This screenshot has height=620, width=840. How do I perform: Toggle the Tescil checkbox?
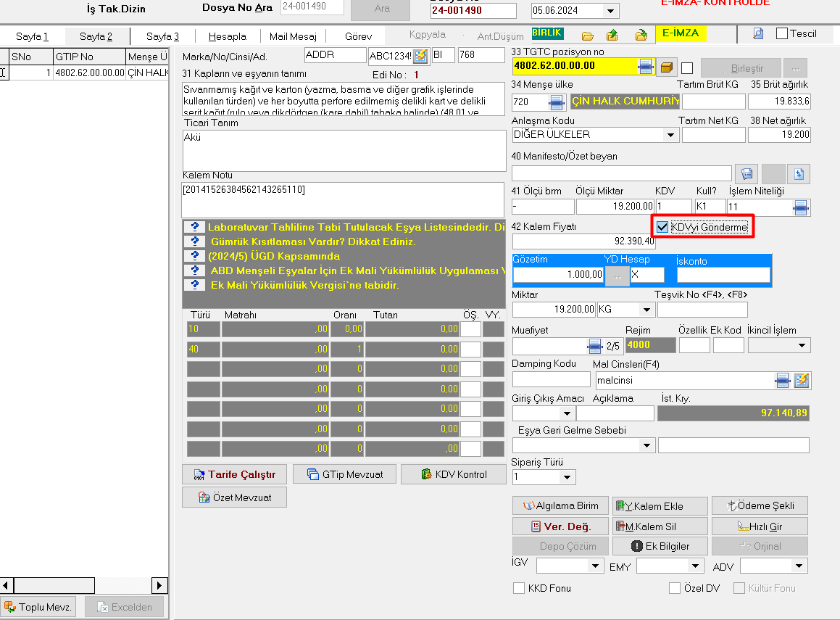coord(782,34)
